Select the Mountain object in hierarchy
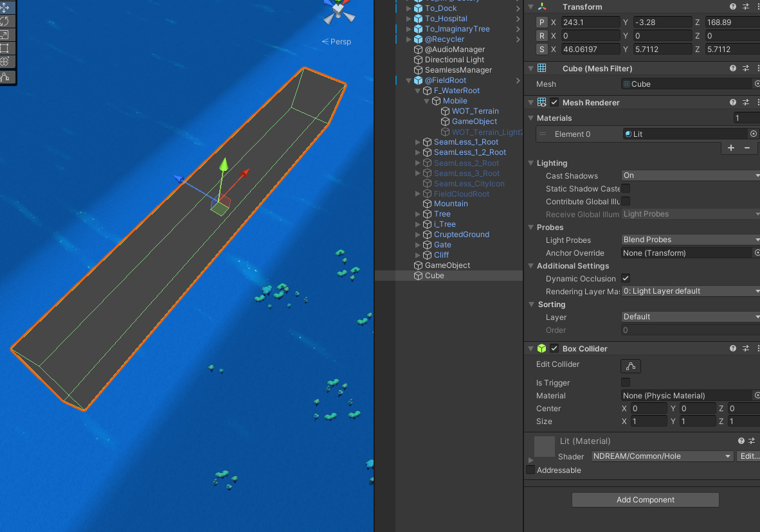The height and width of the screenshot is (532, 760). point(451,204)
